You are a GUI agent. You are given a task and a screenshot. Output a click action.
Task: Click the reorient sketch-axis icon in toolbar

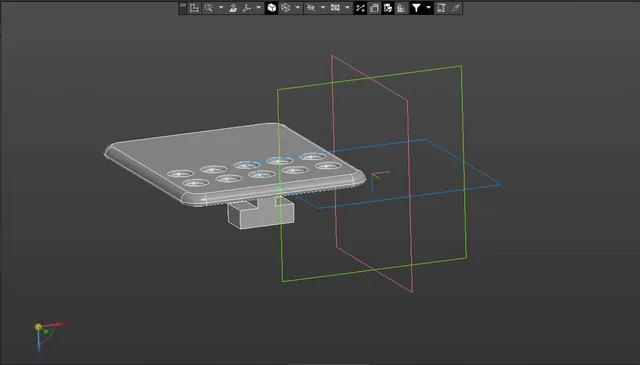(x=194, y=8)
